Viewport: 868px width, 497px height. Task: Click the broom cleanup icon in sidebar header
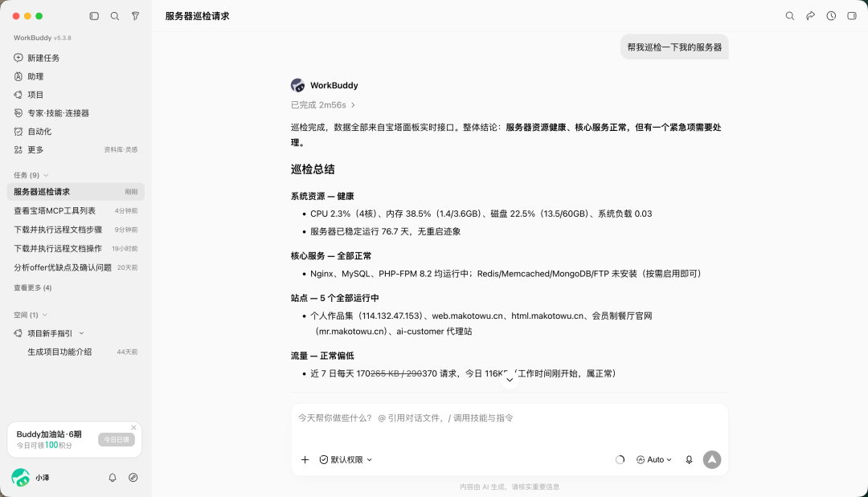(x=135, y=16)
